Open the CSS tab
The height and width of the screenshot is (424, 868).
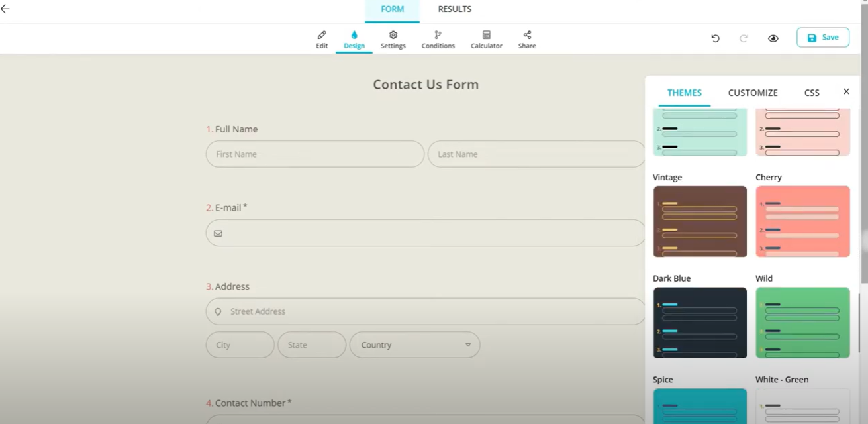pyautogui.click(x=811, y=93)
